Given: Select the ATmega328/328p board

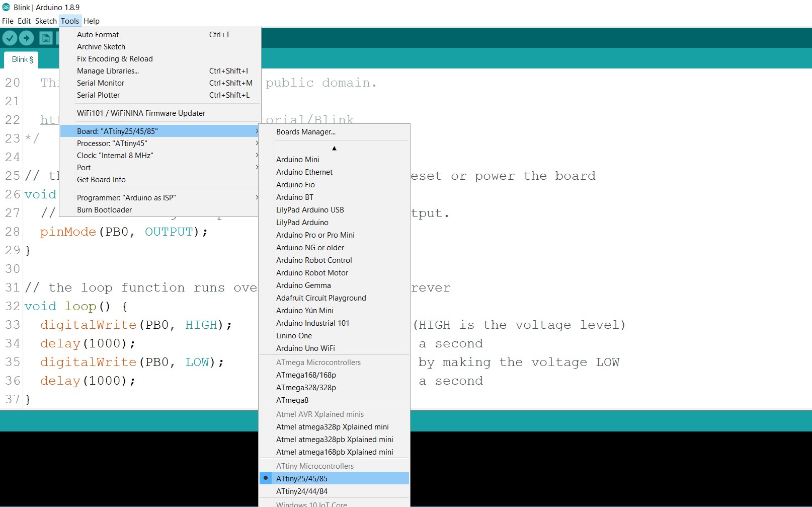Looking at the screenshot, I should pyautogui.click(x=334, y=388).
